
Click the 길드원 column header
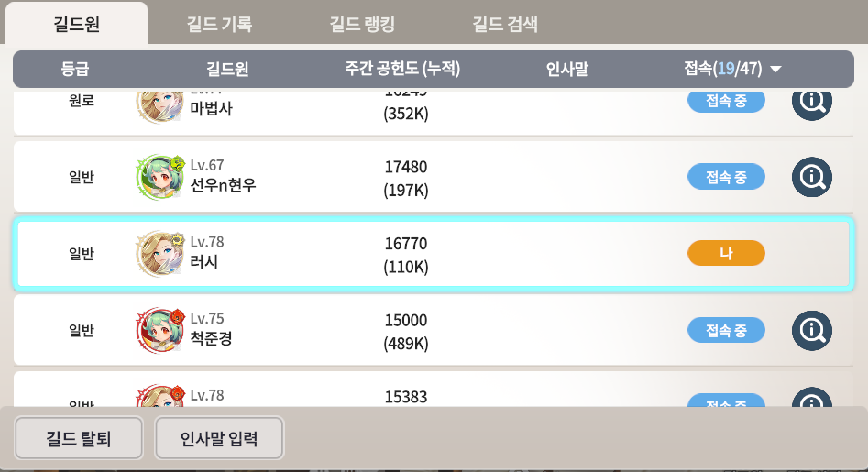228,69
